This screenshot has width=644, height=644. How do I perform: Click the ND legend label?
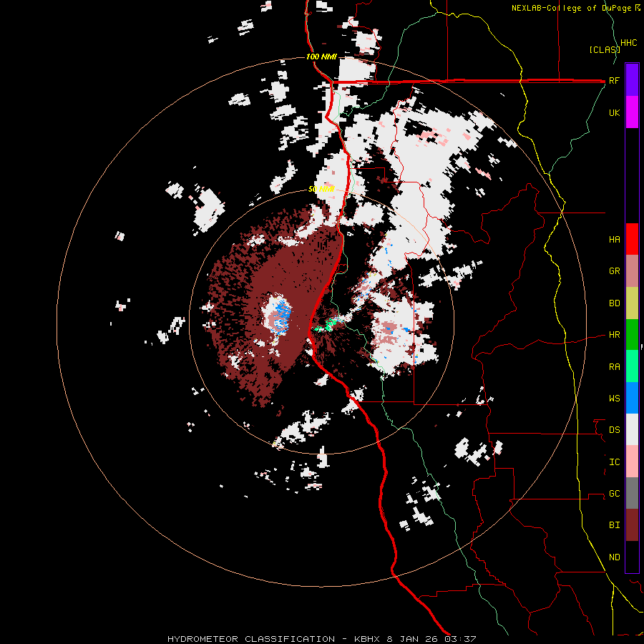coord(614,557)
